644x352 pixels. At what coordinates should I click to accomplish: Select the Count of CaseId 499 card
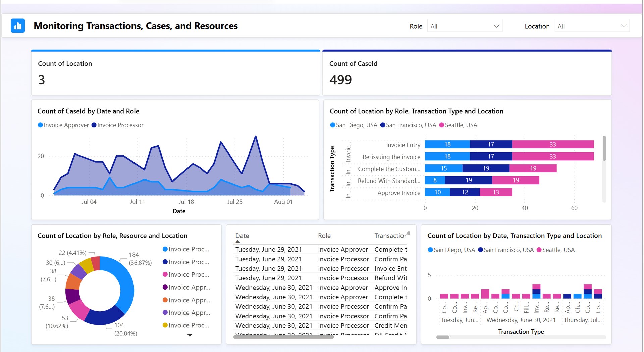point(467,73)
